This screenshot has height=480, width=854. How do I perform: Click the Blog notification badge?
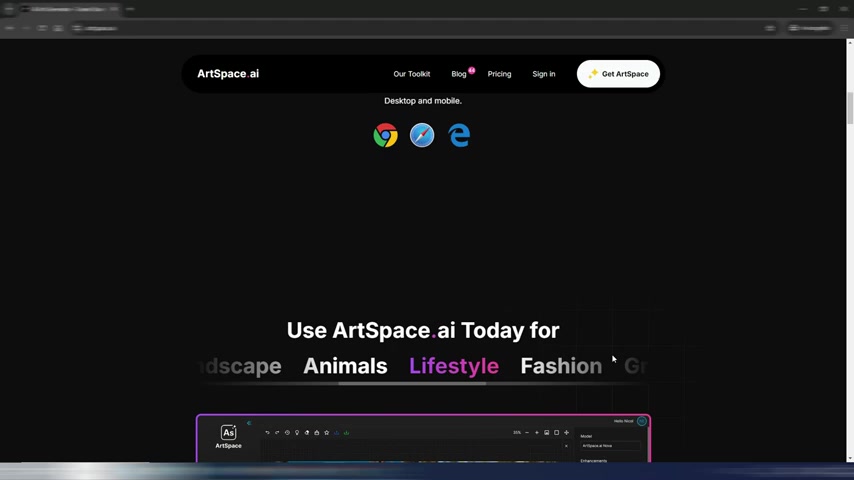coord(472,70)
